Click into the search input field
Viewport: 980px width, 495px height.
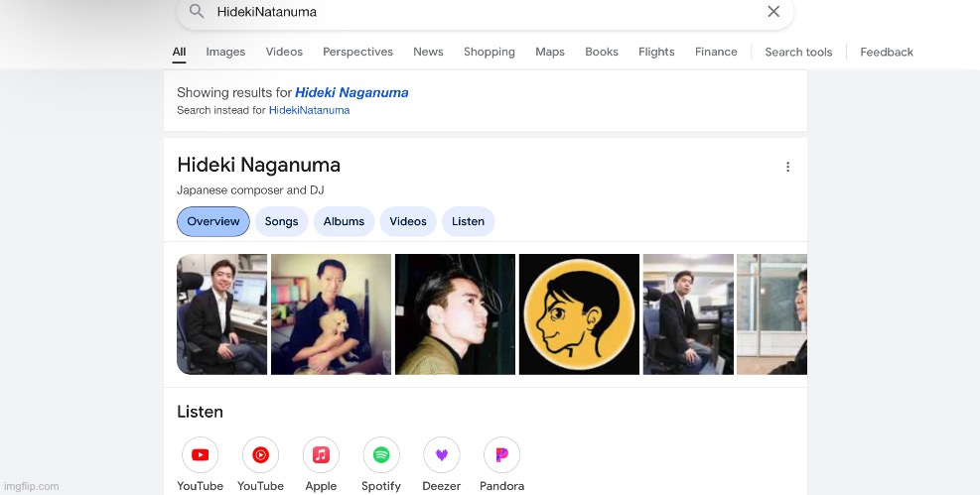(477, 12)
